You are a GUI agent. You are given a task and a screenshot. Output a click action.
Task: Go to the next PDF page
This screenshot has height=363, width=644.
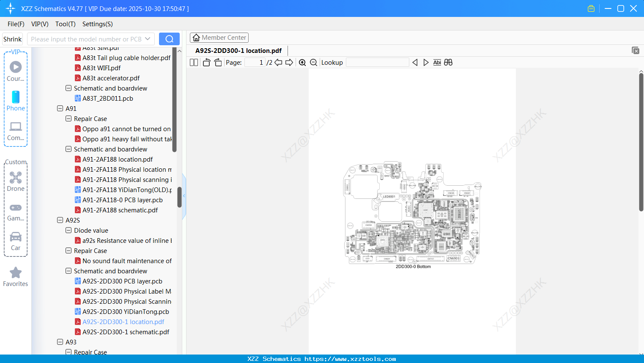(288, 62)
